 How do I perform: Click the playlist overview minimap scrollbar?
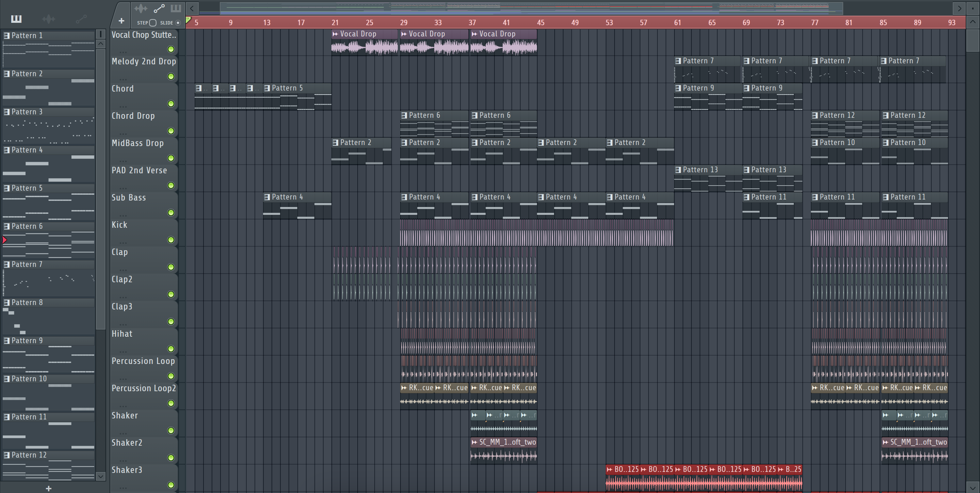[532, 8]
